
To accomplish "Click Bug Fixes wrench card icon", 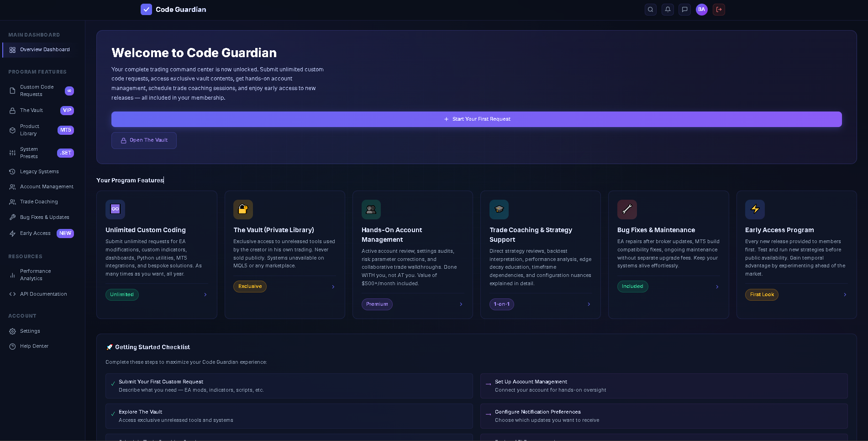I will point(627,209).
